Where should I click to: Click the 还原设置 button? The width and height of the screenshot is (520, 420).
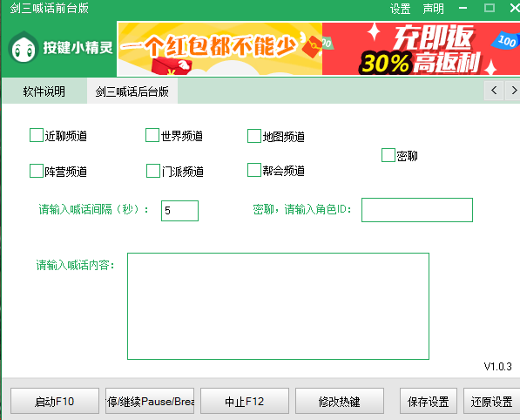pyautogui.click(x=491, y=401)
